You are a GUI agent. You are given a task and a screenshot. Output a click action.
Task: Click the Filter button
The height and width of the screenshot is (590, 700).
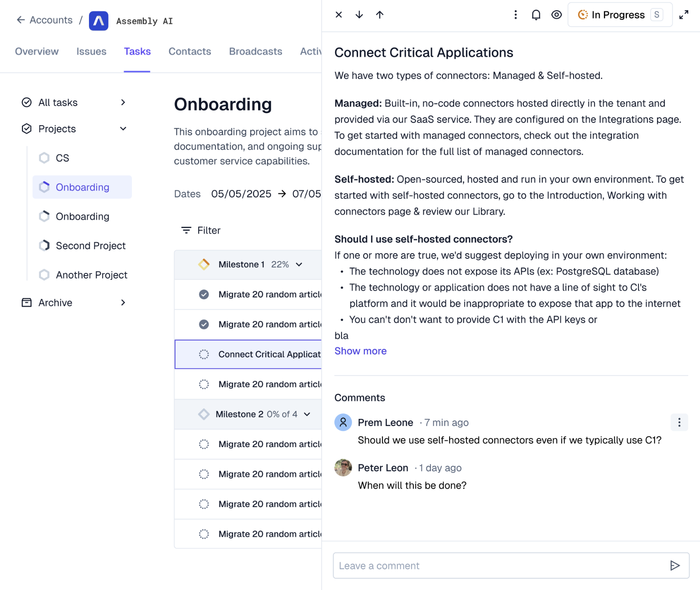click(201, 231)
